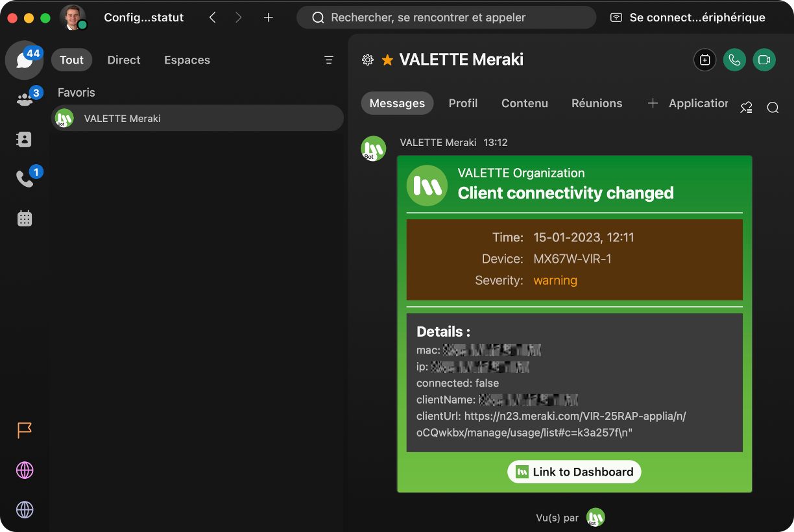Unfavorite the VALETTE Meraki space star

(x=387, y=59)
